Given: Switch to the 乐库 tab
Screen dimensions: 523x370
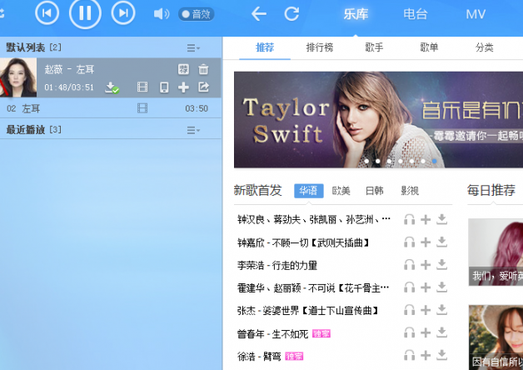Looking at the screenshot, I should click(356, 14).
